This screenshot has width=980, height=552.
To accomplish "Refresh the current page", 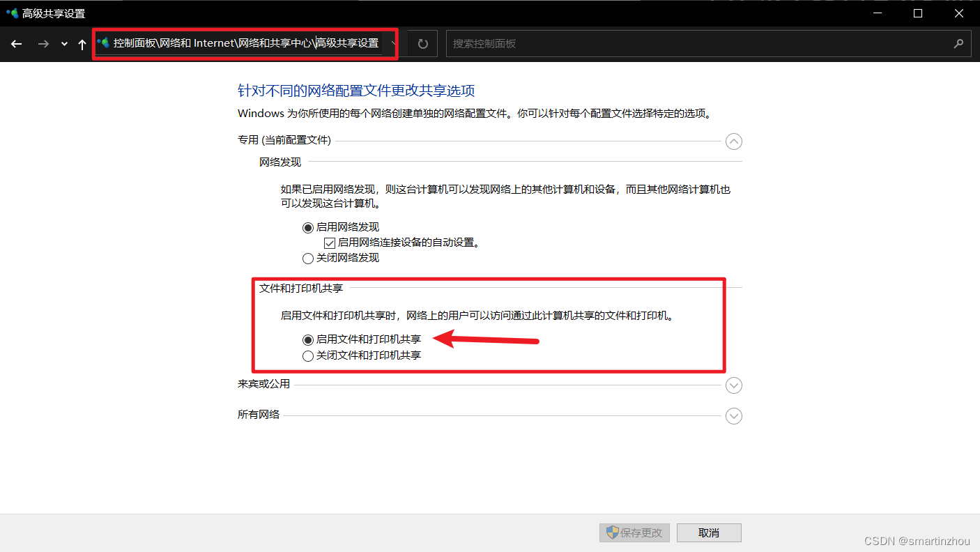I will click(x=422, y=44).
